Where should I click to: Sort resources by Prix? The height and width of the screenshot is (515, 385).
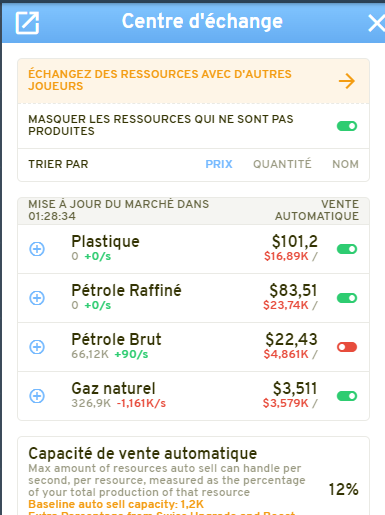pos(219,164)
